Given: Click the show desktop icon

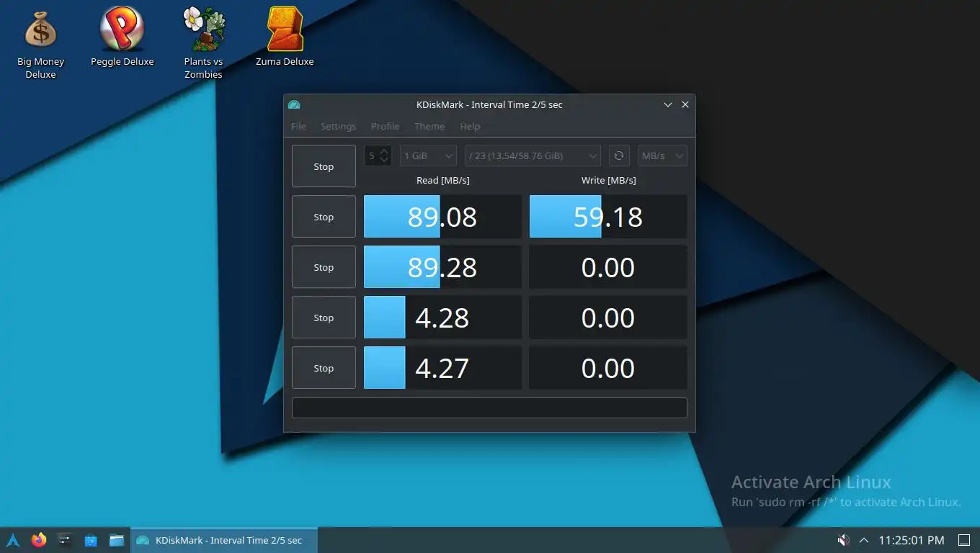Looking at the screenshot, I should pos(963,540).
